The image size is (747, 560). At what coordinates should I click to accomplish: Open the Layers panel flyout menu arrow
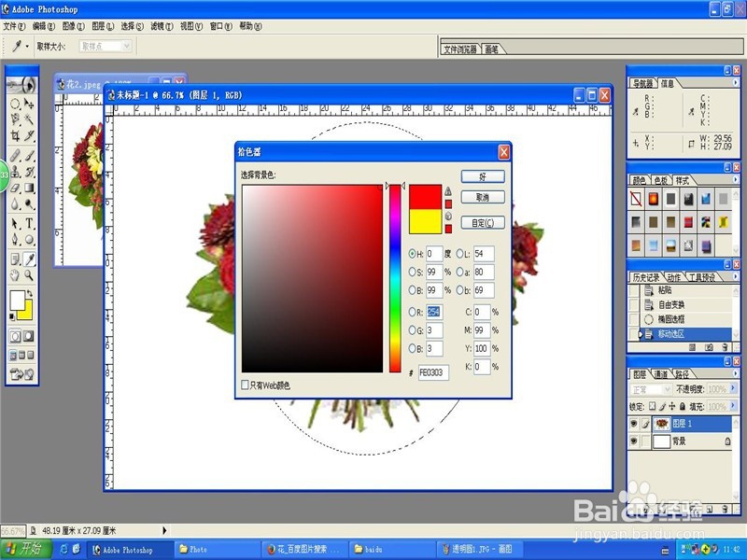pos(736,374)
